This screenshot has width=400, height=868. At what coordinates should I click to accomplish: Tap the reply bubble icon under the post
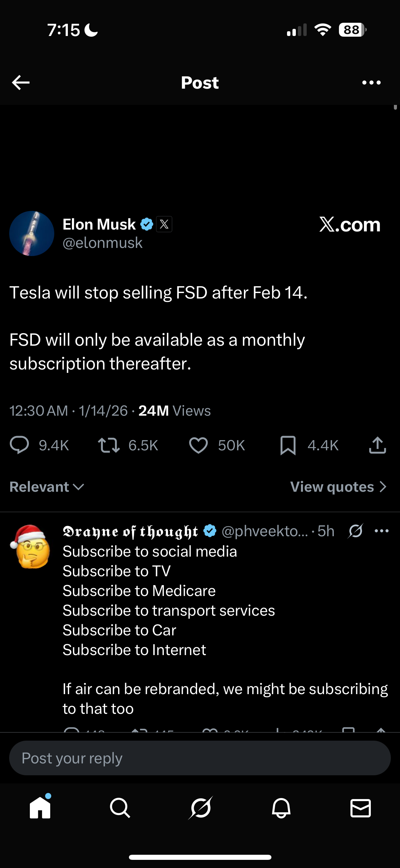tap(19, 445)
